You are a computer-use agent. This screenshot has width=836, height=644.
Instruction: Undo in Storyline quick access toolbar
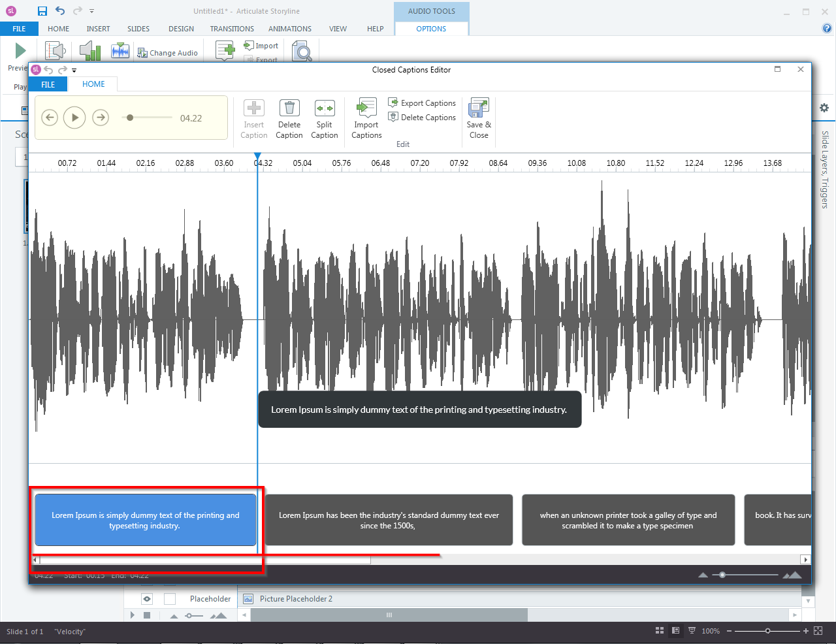point(60,10)
